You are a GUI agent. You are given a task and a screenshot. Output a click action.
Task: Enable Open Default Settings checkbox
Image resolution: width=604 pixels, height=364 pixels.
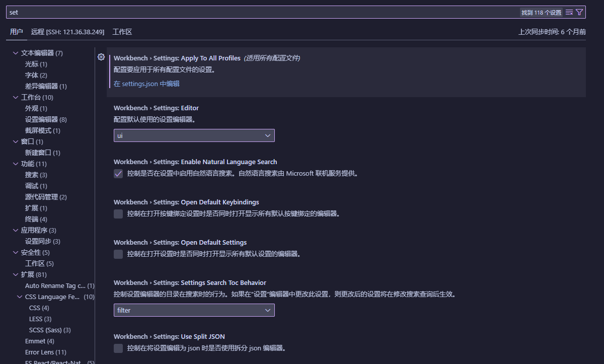(x=118, y=254)
